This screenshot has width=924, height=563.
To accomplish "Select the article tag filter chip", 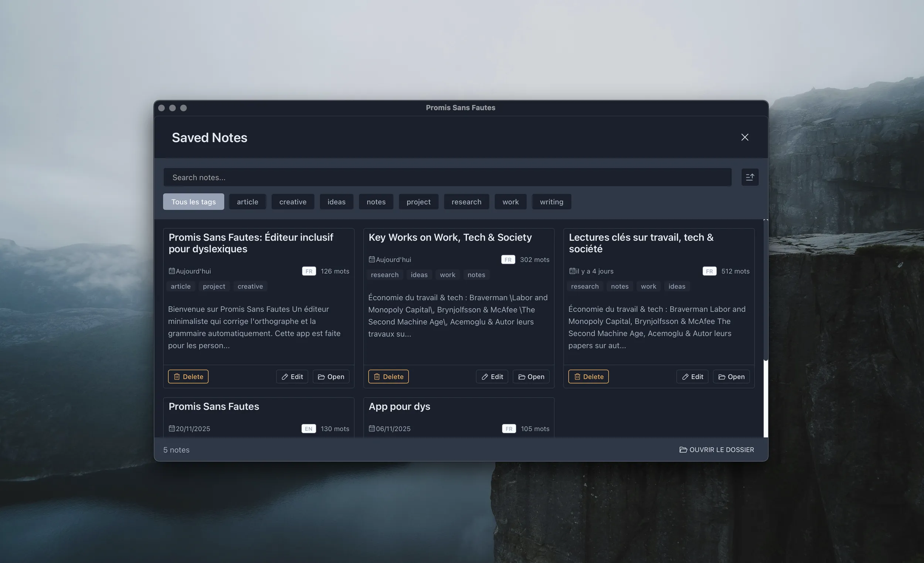I will (x=247, y=202).
